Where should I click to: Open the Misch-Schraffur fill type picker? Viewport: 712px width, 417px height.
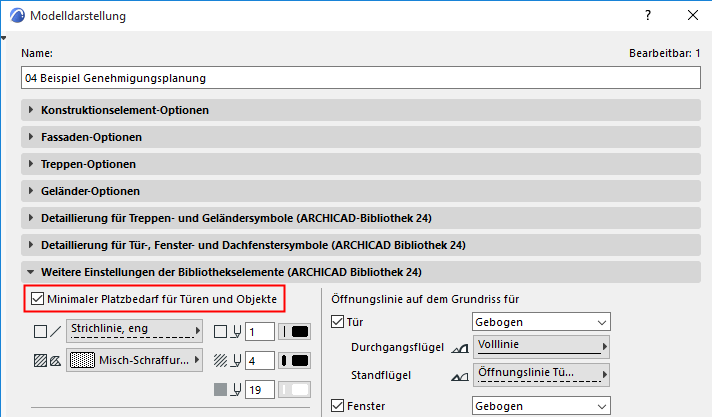(134, 360)
